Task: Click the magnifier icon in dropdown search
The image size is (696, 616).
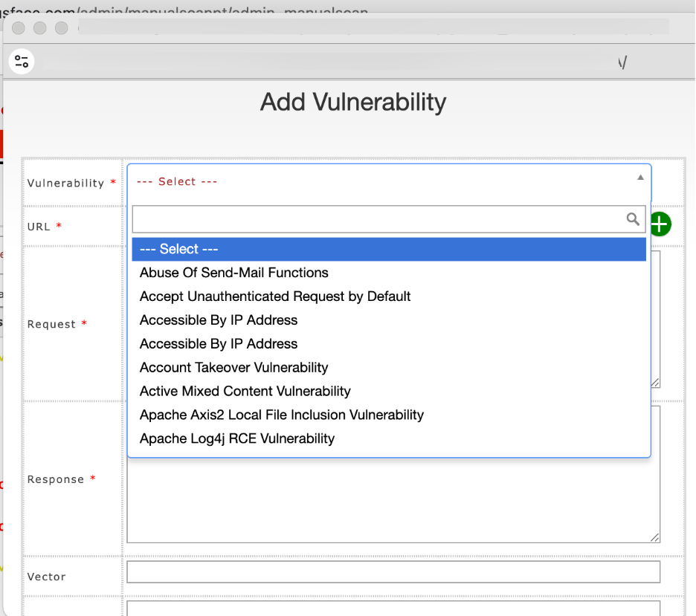Action: (x=633, y=219)
